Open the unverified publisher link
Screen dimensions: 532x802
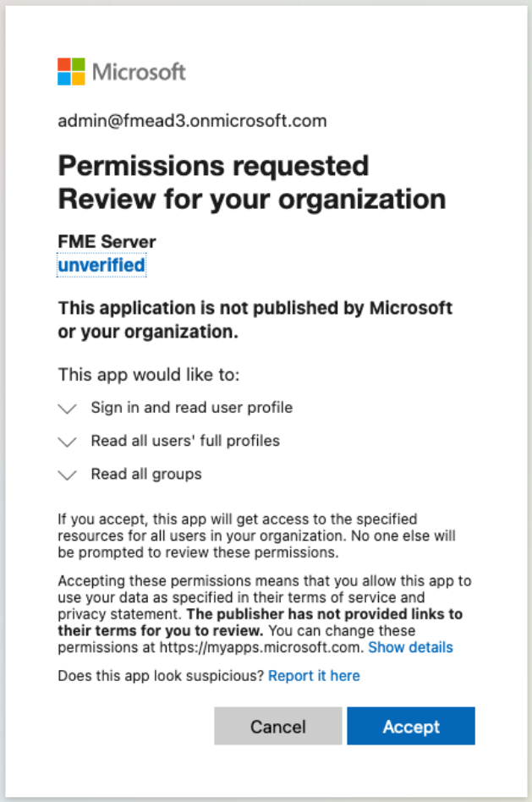click(101, 266)
